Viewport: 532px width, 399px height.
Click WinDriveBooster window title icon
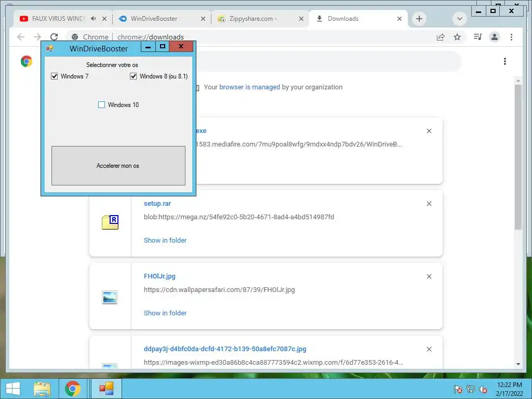50,48
